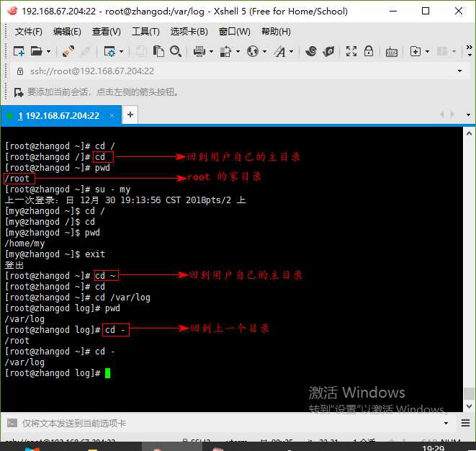Click tab scroll right arrow
Screen dimensions: 476x451
pyautogui.click(x=453, y=115)
